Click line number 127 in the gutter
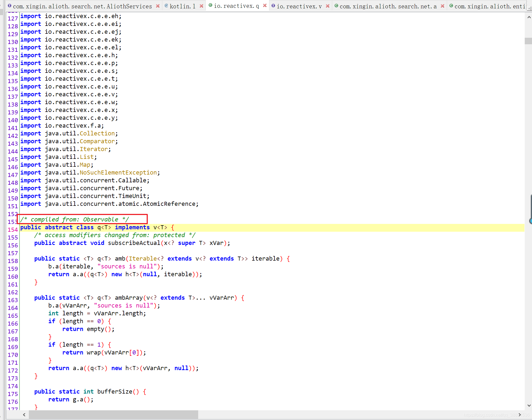The height and width of the screenshot is (420, 532). pos(13,19)
